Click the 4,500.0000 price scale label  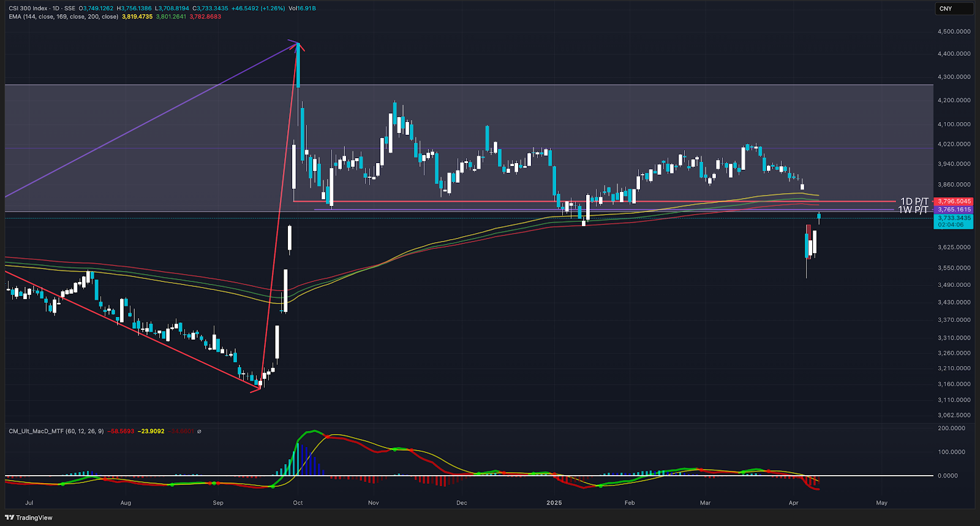(x=954, y=31)
